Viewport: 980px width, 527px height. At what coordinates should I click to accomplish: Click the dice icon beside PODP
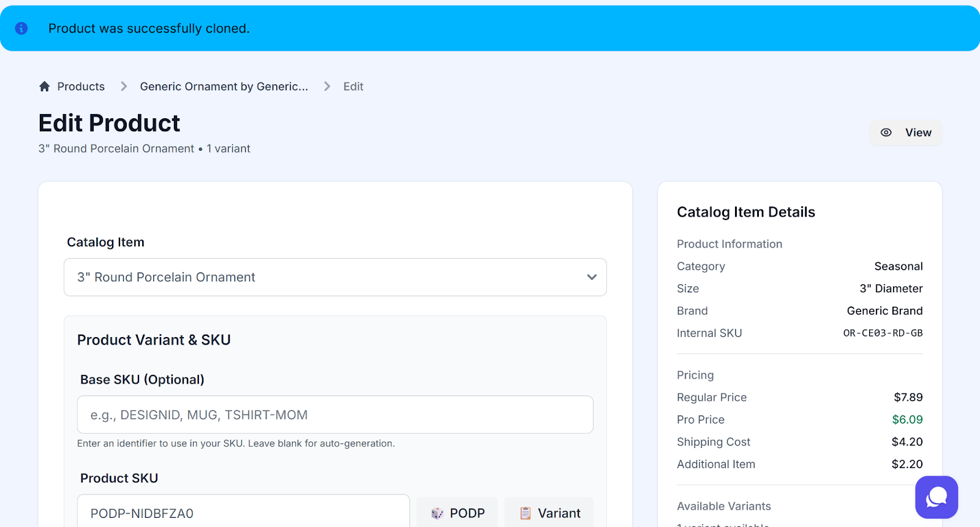click(437, 514)
